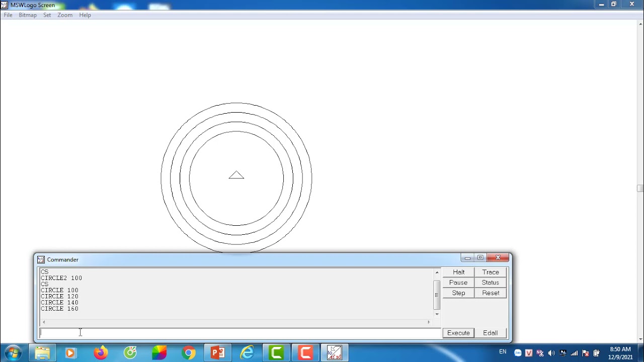
Task: Click the turtle triangle on the canvas
Action: click(236, 175)
